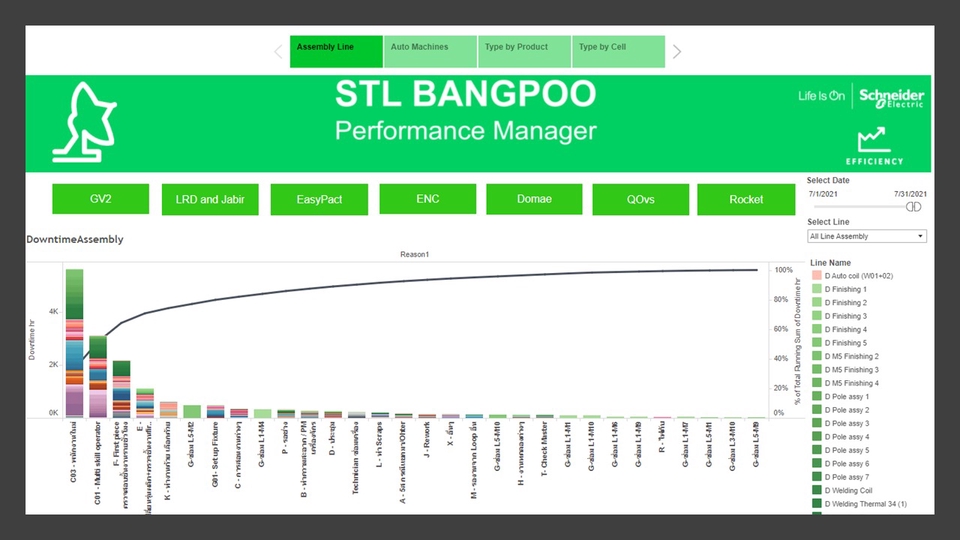Click D Pole assy 4 legend entry

click(x=841, y=437)
